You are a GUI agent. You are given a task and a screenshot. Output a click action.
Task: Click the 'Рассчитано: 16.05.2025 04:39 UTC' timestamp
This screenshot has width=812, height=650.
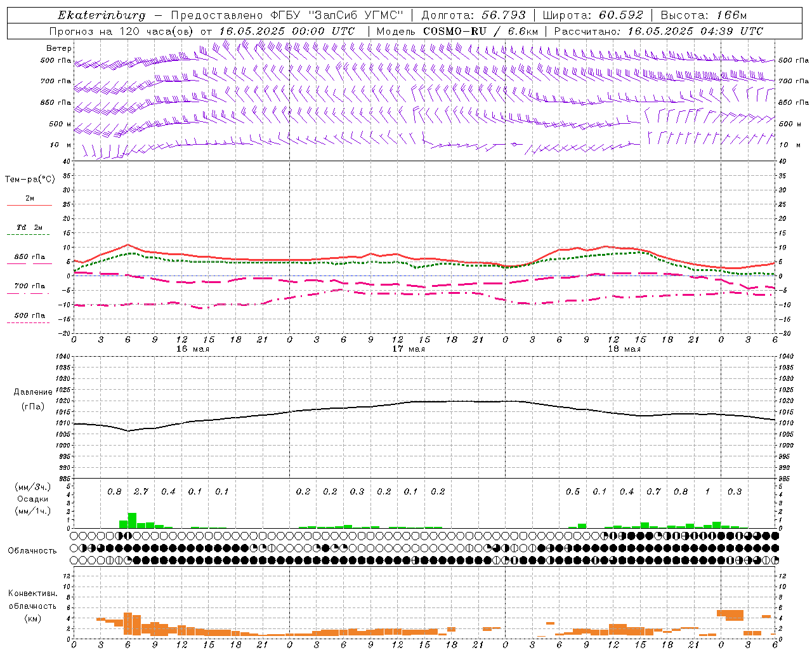click(658, 31)
